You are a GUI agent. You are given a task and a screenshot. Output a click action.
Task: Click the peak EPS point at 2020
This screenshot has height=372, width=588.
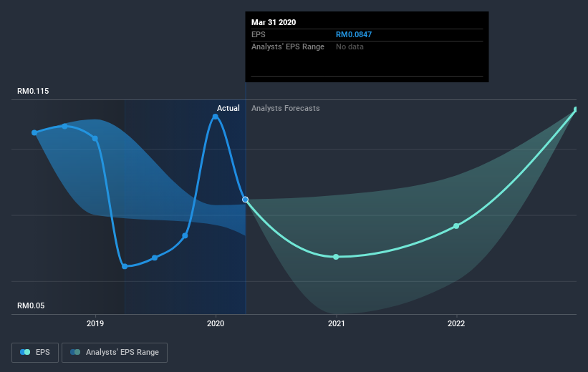pyautogui.click(x=216, y=116)
